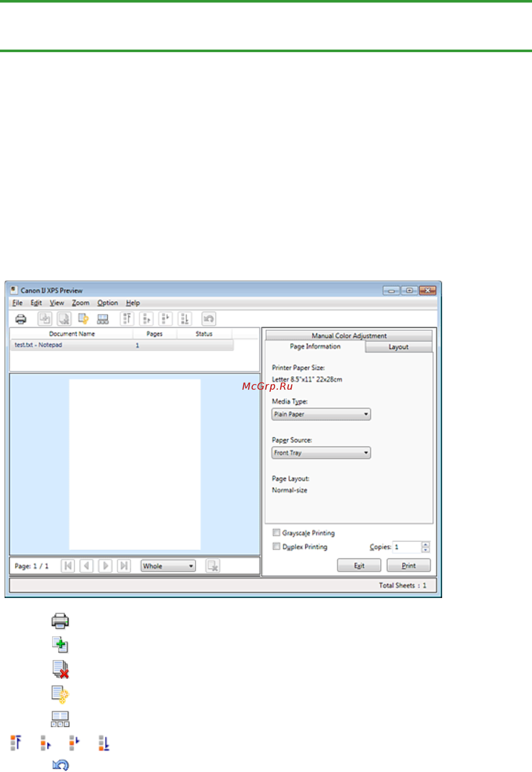Screen dimensions: 532x772
Task: Go to the next page button
Action: (x=105, y=566)
